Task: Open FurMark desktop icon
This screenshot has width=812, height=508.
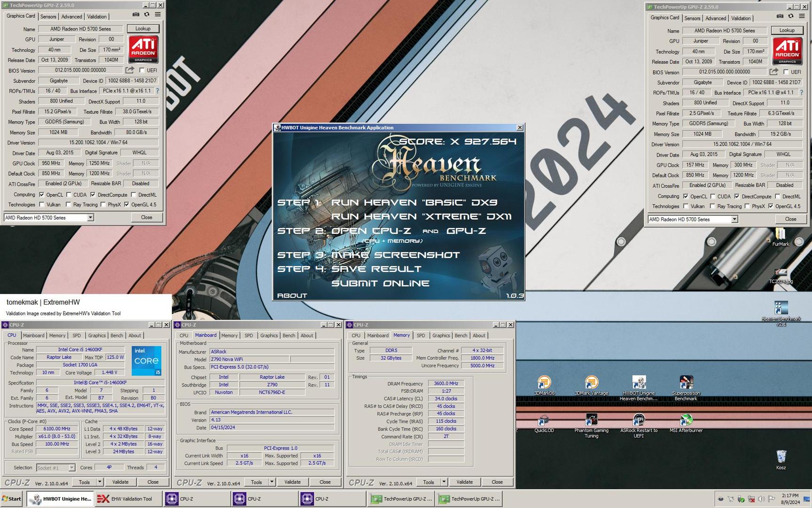Action: pyautogui.click(x=781, y=237)
